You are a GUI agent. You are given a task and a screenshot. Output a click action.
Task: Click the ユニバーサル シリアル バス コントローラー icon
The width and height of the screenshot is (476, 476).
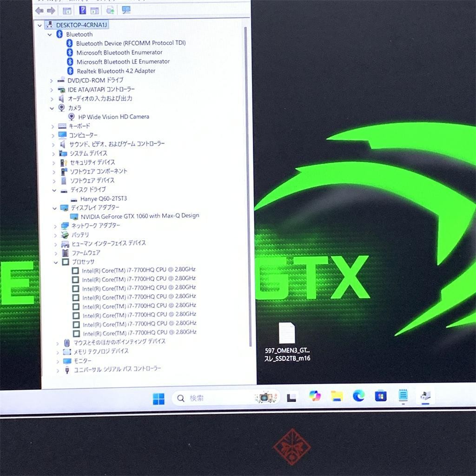click(67, 370)
